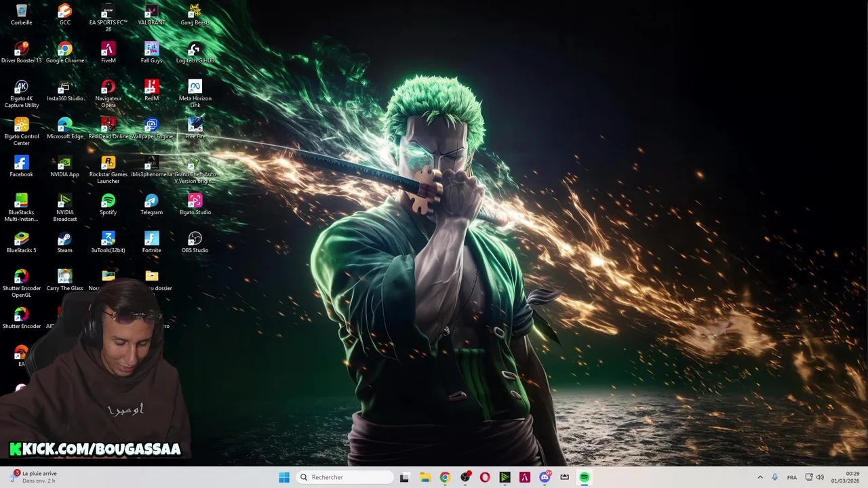This screenshot has width=868, height=488.
Task: Open File Explorer from taskbar
Action: coord(425,477)
